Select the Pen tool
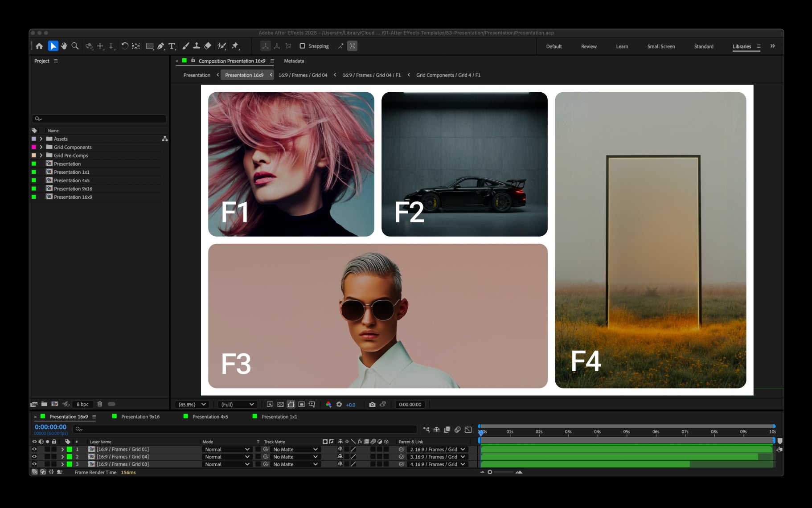Viewport: 812px width, 508px height. tap(161, 46)
